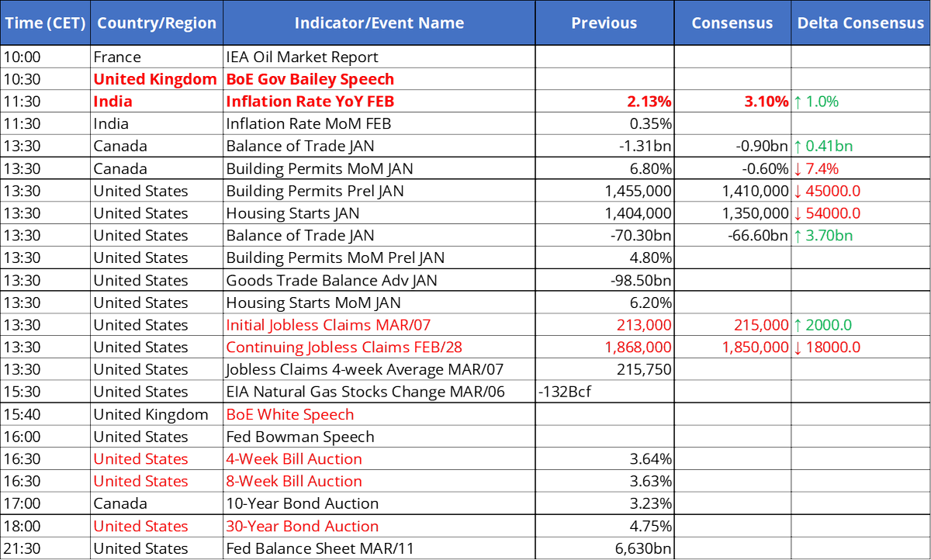Select the -98.50bn previous value
The height and width of the screenshot is (560, 931).
coord(604,280)
